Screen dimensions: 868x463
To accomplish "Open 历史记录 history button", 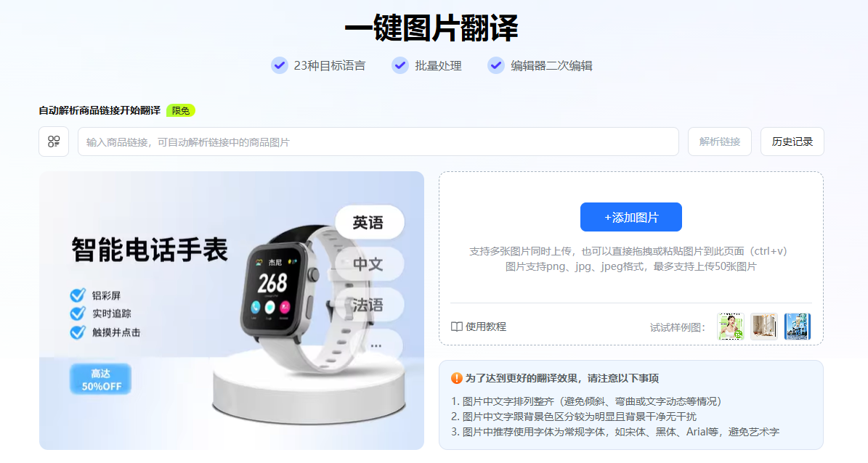I will pos(792,142).
